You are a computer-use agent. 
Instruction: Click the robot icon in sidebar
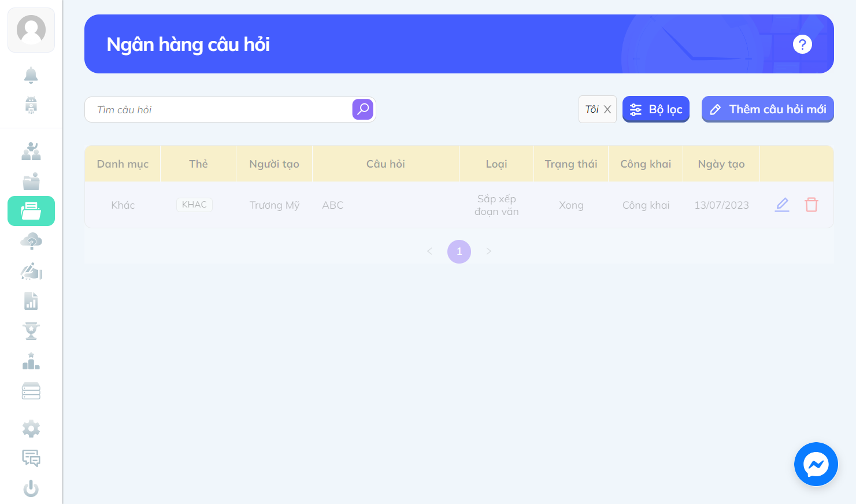click(x=31, y=105)
